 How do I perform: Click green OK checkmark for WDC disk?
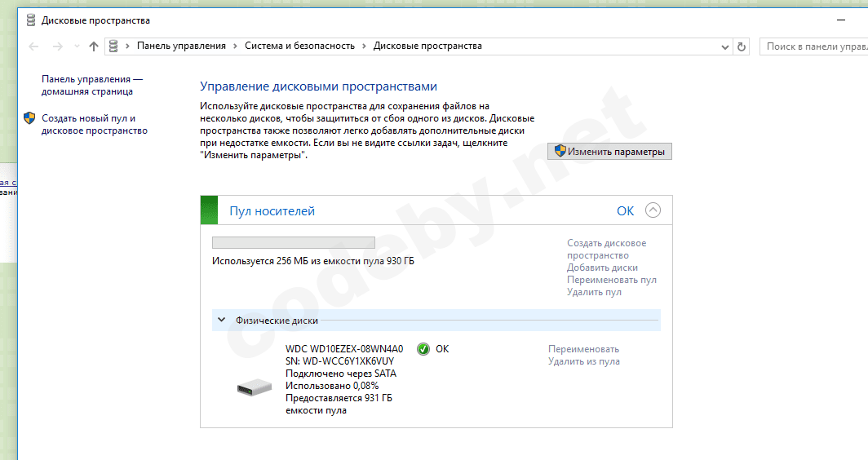423,349
